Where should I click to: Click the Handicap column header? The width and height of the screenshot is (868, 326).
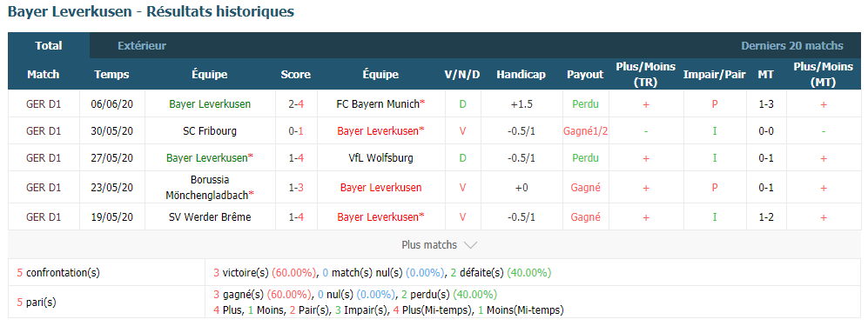click(x=521, y=75)
